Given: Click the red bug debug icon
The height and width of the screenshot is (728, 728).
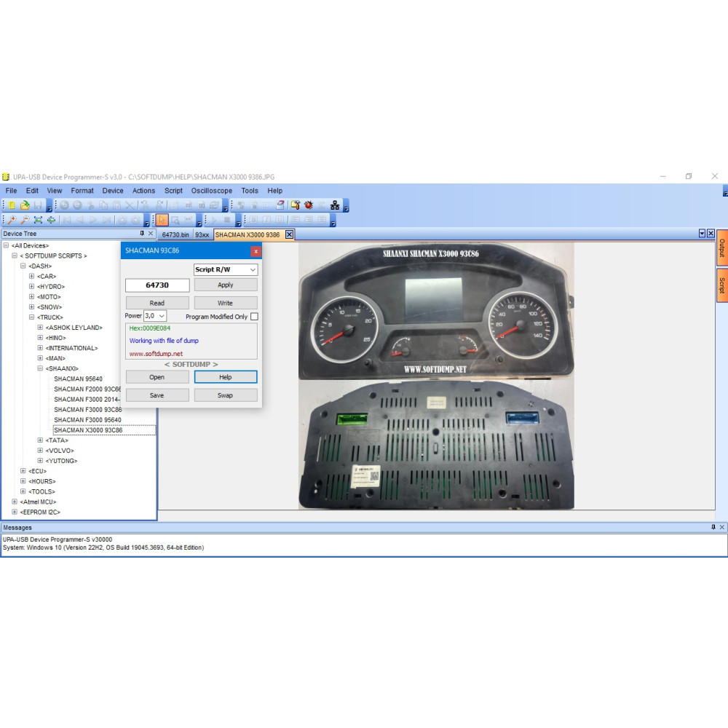Looking at the screenshot, I should (x=308, y=205).
